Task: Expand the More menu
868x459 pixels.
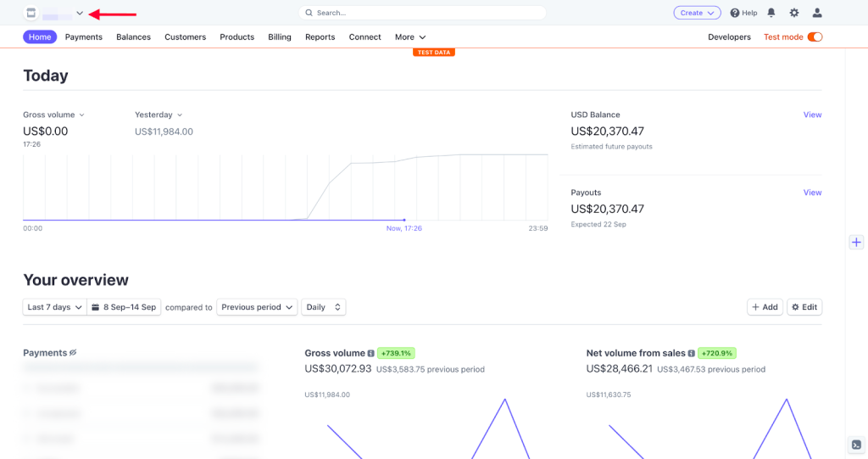Action: [x=410, y=37]
